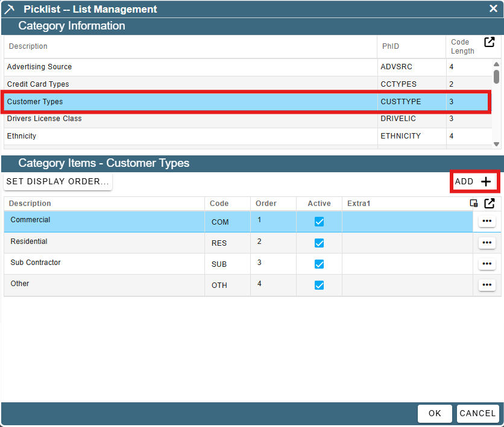The image size is (504, 427).
Task: Uncheck the Active checkbox for Commercial
Action: coord(319,222)
